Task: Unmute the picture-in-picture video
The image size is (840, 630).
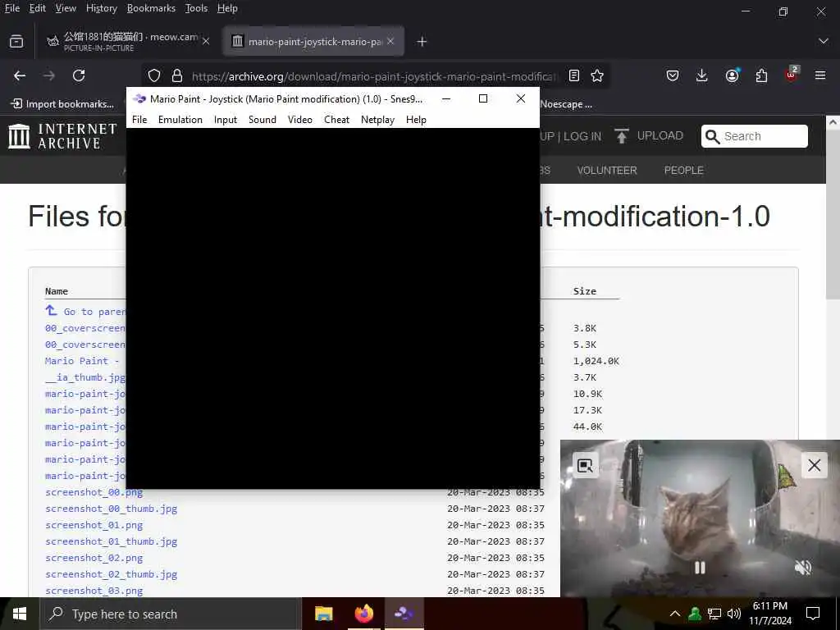Action: coord(802,568)
